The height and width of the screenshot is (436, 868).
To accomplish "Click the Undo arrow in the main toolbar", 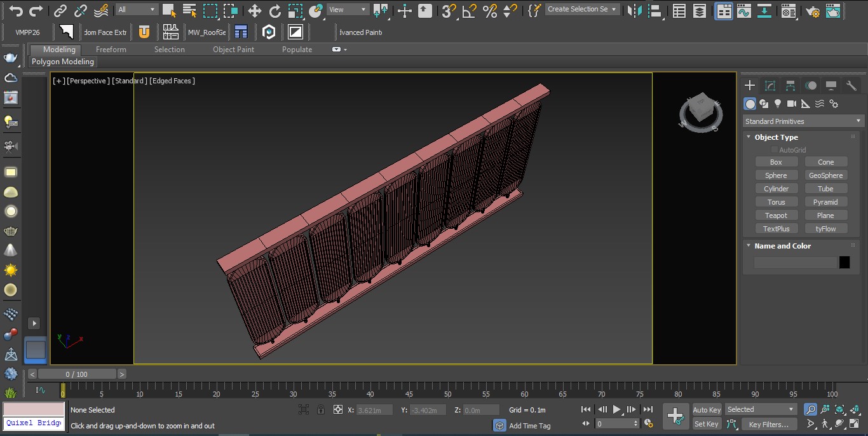I will [x=16, y=10].
